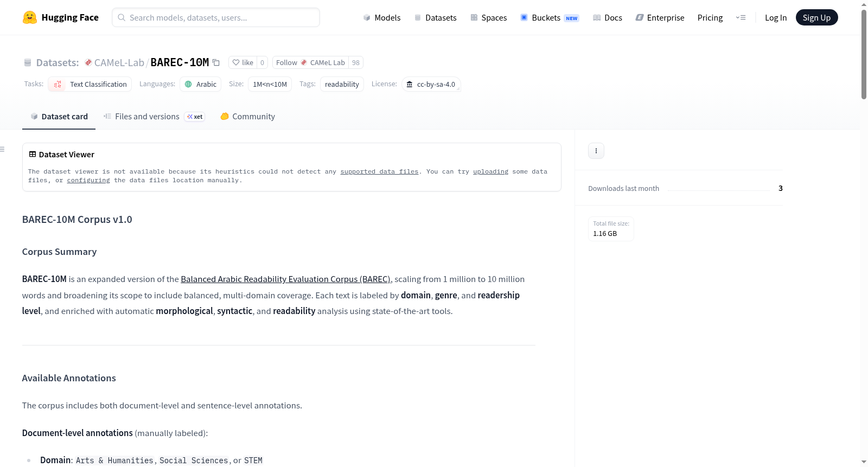
Task: Click the Community tab emoji icon
Action: [x=225, y=116]
